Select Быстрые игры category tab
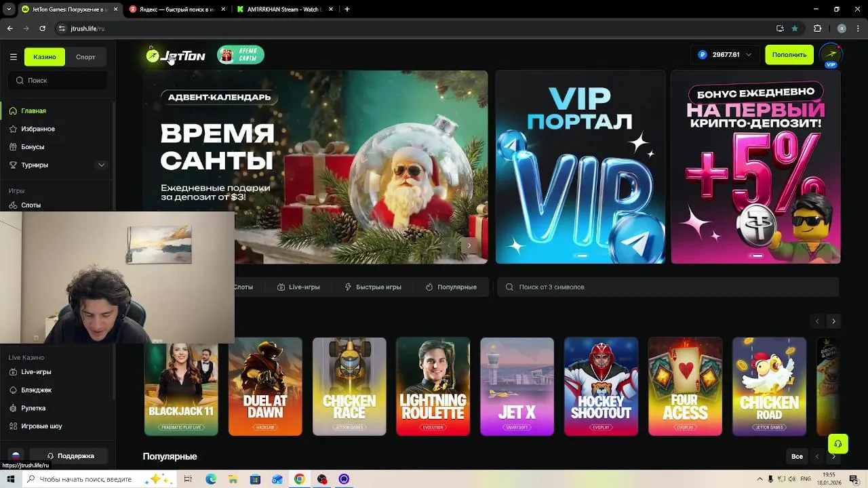This screenshot has height=488, width=868. pyautogui.click(x=373, y=287)
